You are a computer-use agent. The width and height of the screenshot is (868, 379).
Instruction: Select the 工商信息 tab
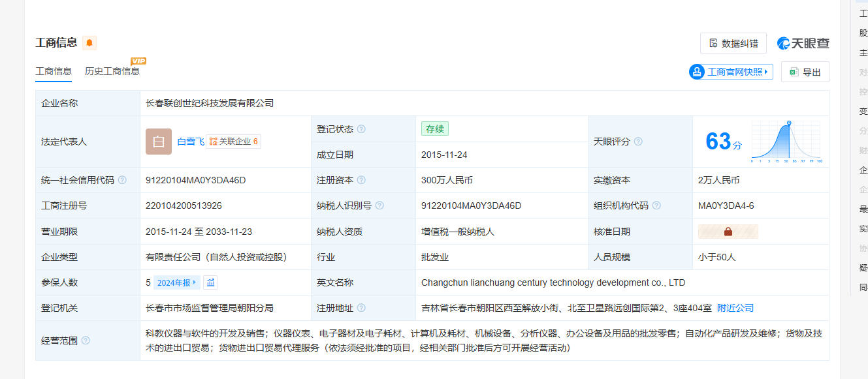54,71
